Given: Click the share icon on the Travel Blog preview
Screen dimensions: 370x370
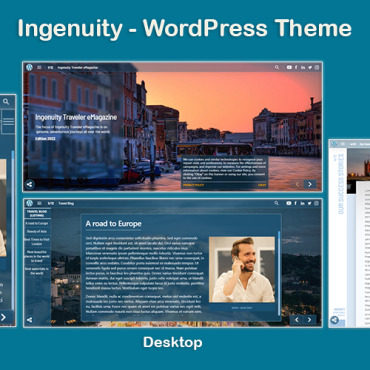Looking at the screenshot, I should pos(30,320).
